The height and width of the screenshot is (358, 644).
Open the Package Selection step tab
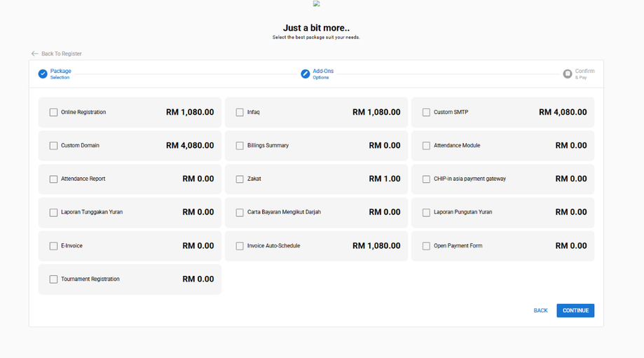(60, 74)
